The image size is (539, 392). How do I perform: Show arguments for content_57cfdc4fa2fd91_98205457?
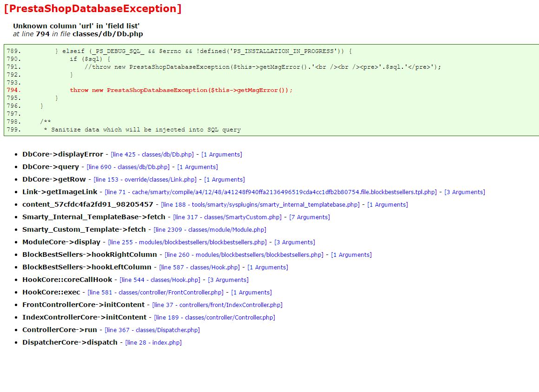point(388,205)
